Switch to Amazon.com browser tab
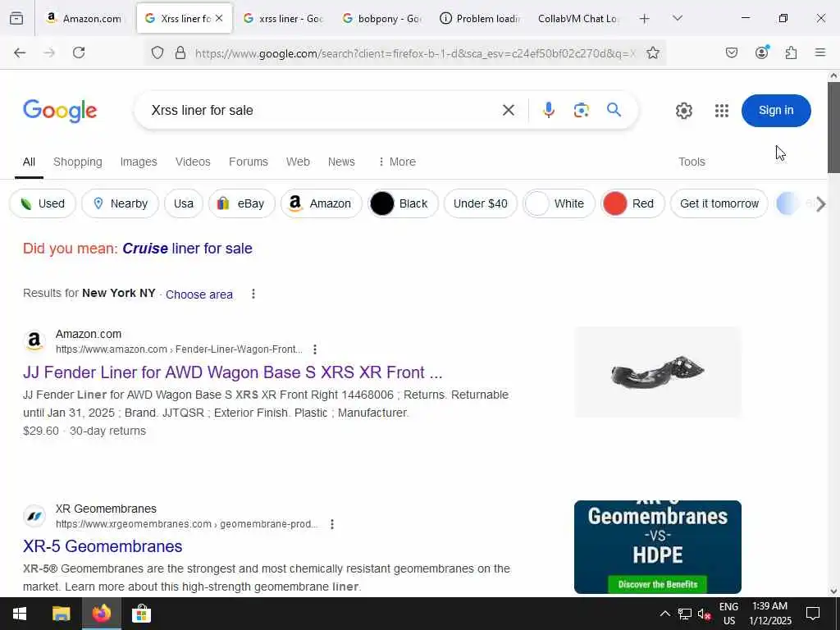The width and height of the screenshot is (840, 630). pos(84,18)
